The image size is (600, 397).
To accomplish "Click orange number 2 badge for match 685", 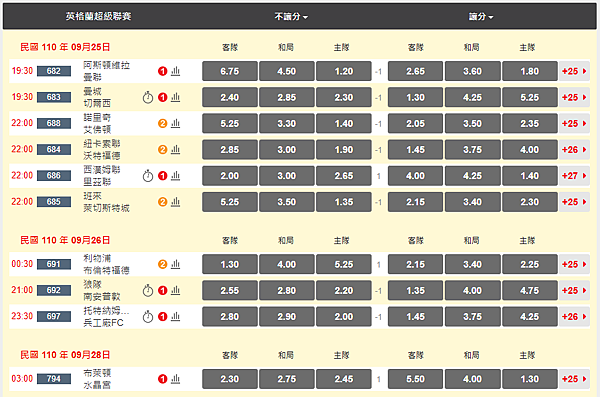I will (163, 202).
